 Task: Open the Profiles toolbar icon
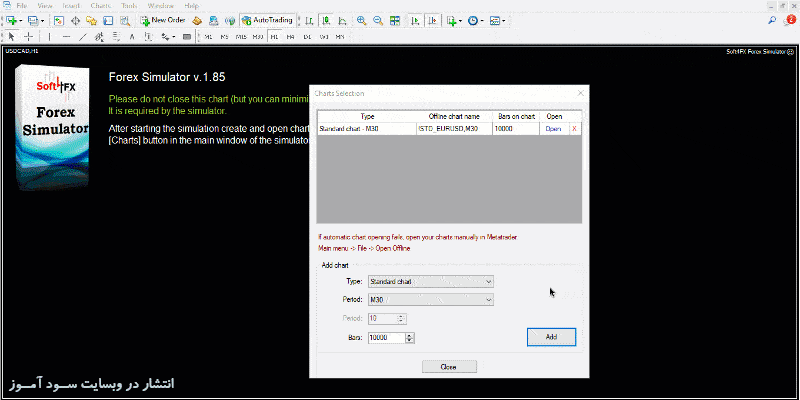[x=34, y=20]
